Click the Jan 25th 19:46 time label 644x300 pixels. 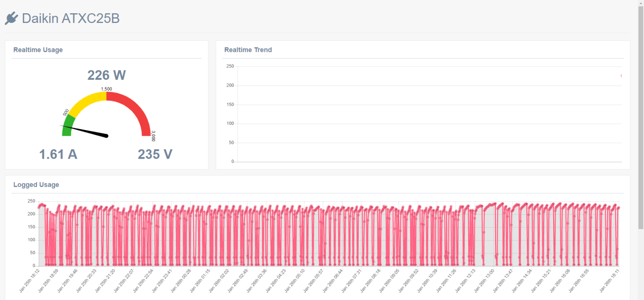(67, 281)
